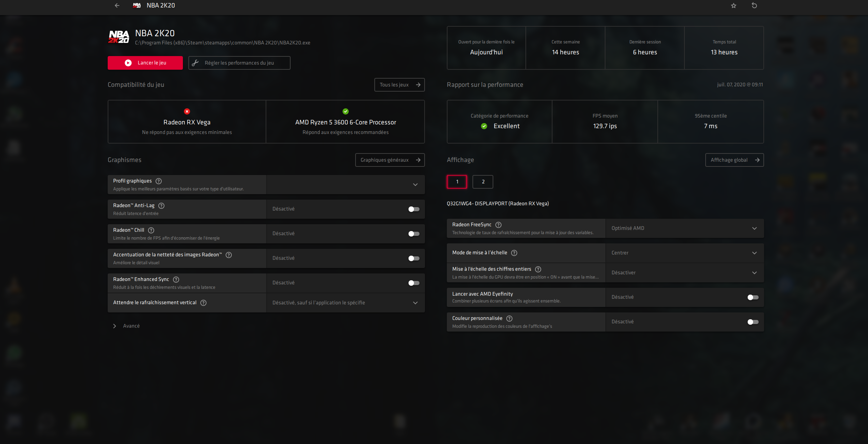The width and height of the screenshot is (868, 444).
Task: Click the back arrow icon
Action: click(117, 5)
